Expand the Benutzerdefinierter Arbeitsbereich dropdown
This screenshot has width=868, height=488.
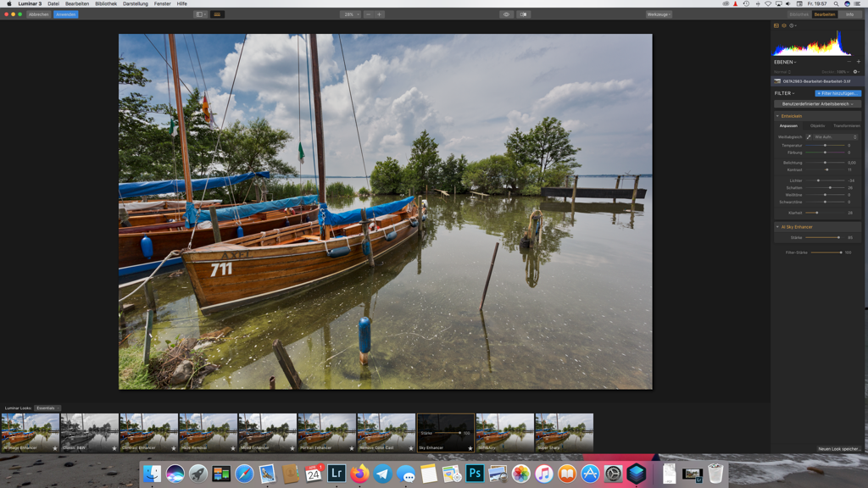pos(817,104)
